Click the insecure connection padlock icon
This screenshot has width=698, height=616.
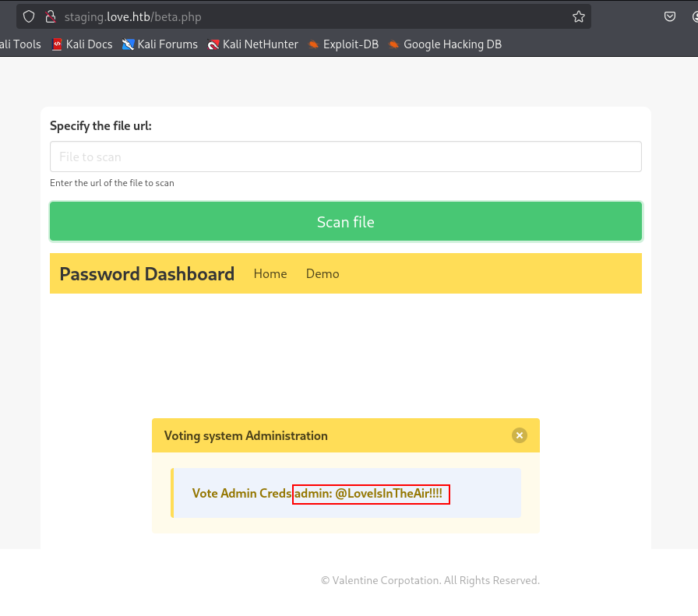click(x=51, y=17)
